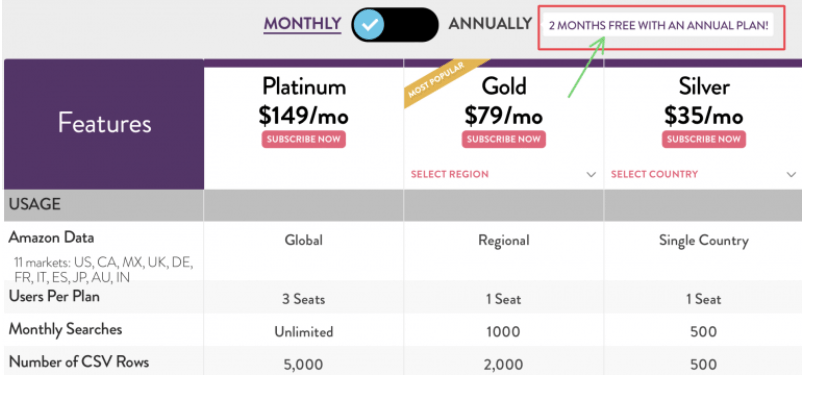Click the USAGE section header row
Image resolution: width=816 pixels, height=393 pixels.
pos(403,205)
